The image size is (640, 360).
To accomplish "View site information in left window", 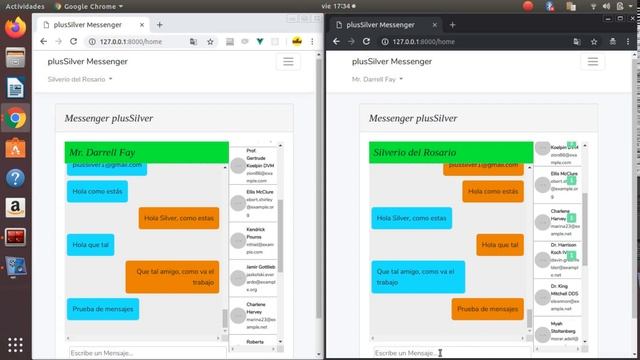I will pyautogui.click(x=92, y=42).
